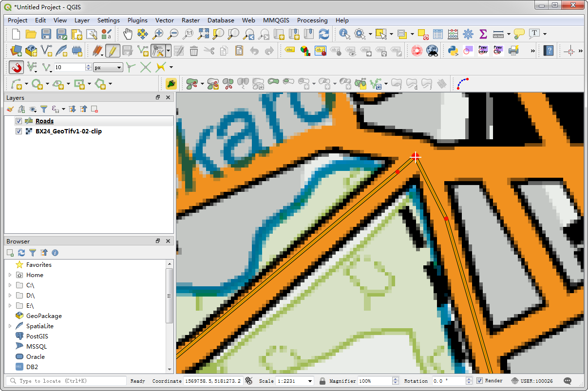Click the snapping tolerance value field
Viewport: 588px width, 391px height.
click(70, 67)
